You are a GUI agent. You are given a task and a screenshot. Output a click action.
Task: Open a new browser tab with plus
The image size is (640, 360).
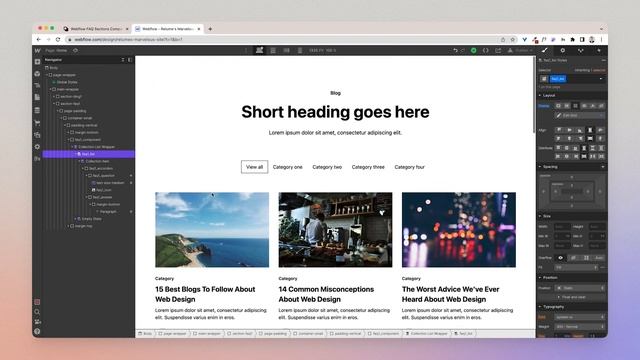tap(210, 29)
